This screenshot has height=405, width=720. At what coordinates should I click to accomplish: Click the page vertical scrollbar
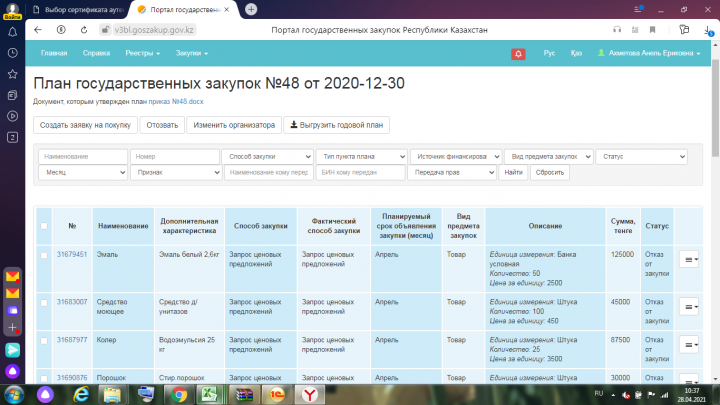coord(715,108)
